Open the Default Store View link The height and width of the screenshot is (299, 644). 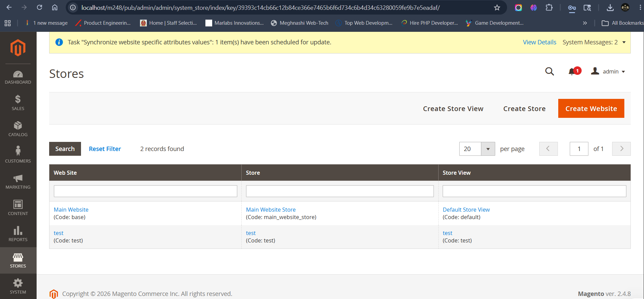[466, 210]
